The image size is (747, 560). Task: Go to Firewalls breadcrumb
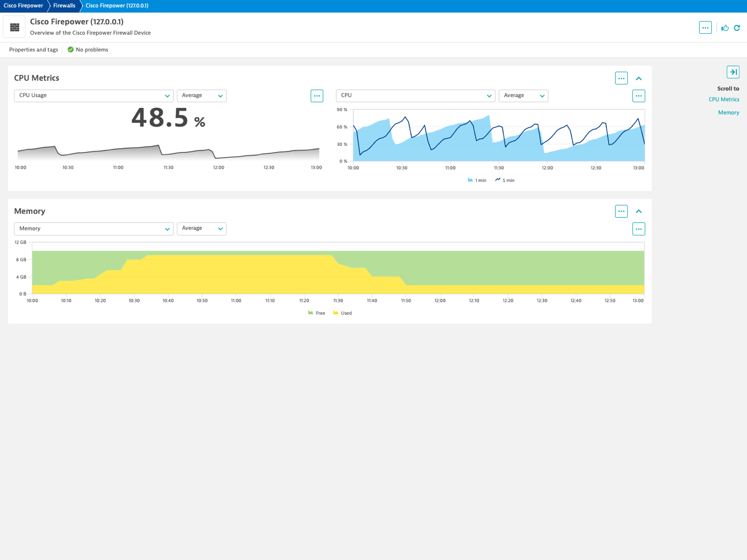[64, 6]
